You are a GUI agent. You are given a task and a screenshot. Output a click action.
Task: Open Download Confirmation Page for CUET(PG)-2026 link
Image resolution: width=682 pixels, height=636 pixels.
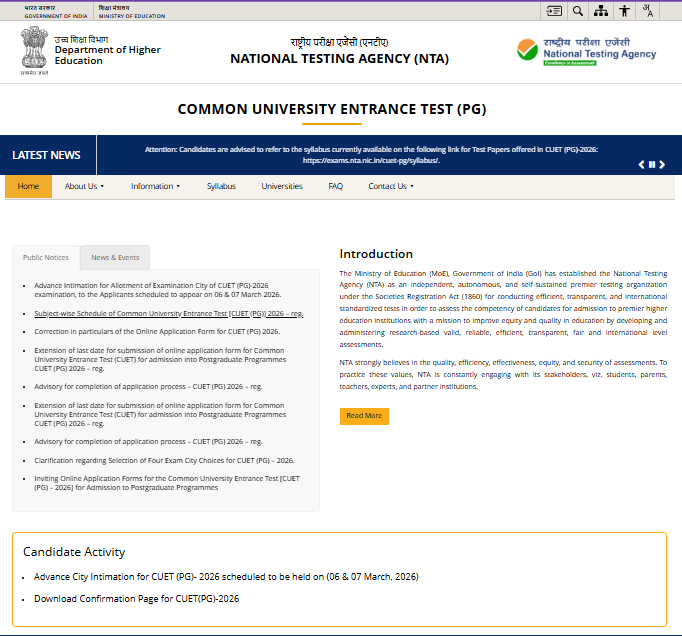click(136, 599)
